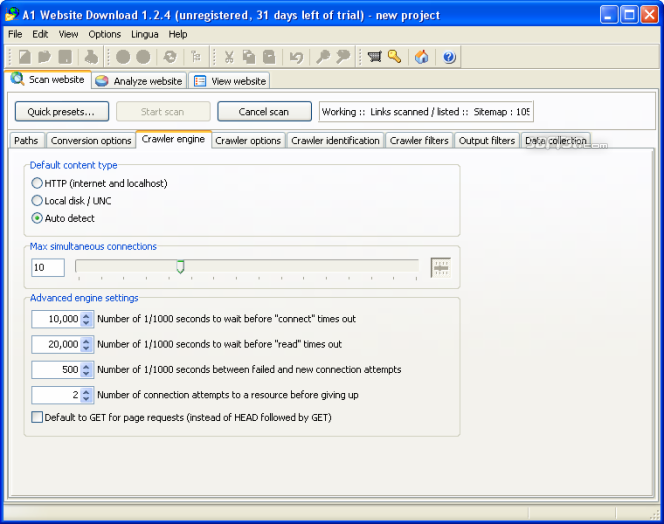
Task: Click the Undo arrow icon
Action: [x=296, y=57]
